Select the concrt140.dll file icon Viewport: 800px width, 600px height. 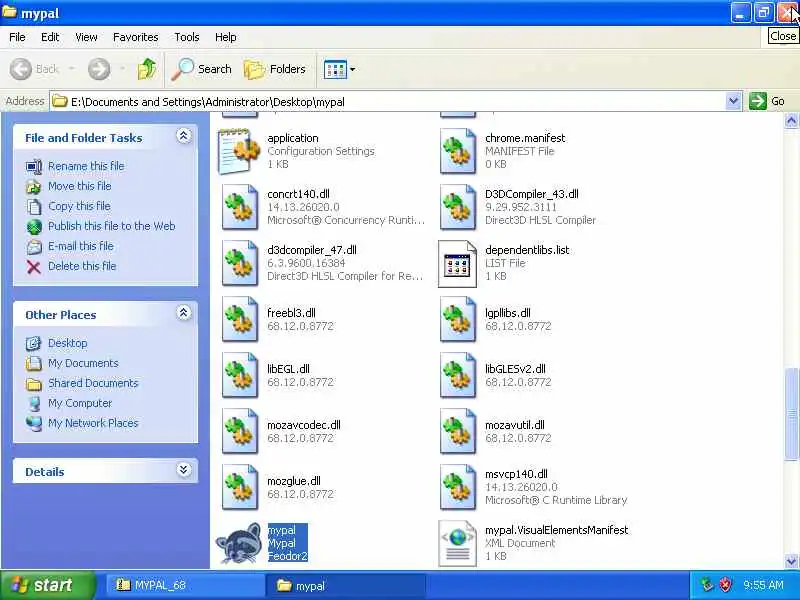(239, 207)
